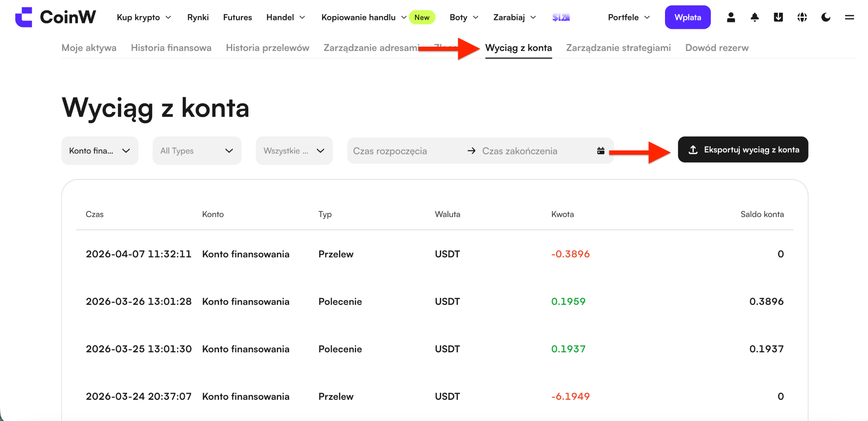
Task: Click the $1.2M promo badge
Action: pos(561,17)
